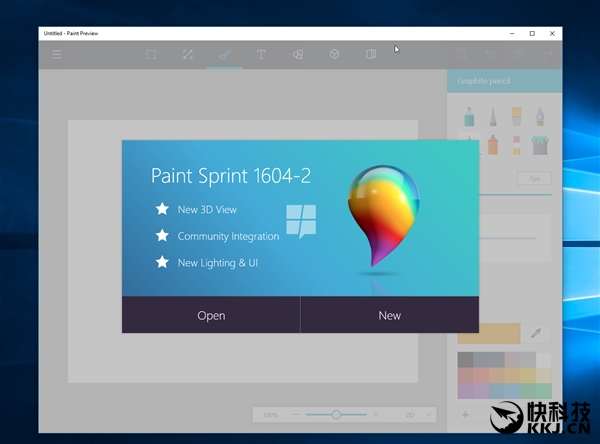
Task: Click the 100% zoom value field
Action: (271, 415)
